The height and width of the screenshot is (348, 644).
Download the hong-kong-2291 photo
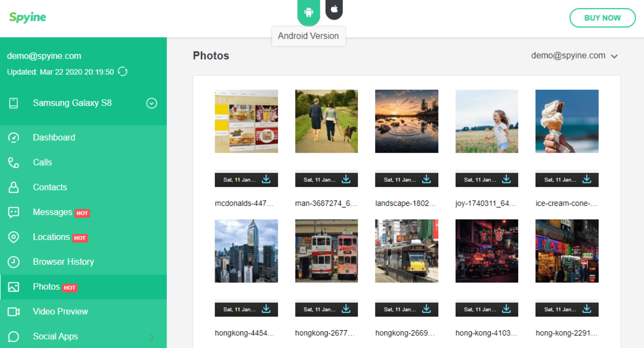coord(587,309)
